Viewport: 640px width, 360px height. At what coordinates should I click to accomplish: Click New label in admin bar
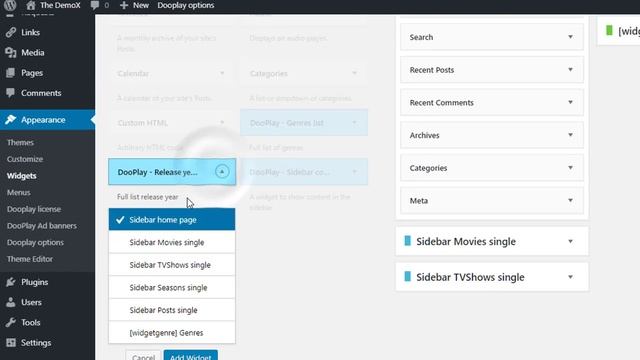click(x=141, y=5)
